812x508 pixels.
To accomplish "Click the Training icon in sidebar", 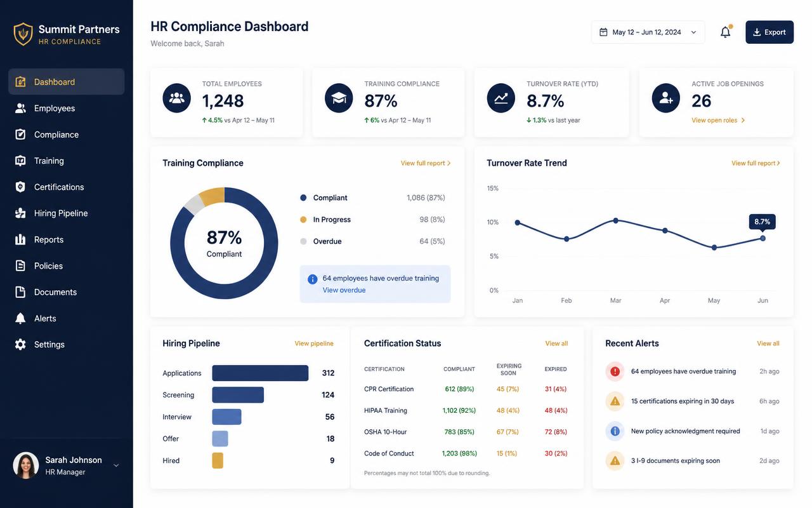I will tap(20, 161).
